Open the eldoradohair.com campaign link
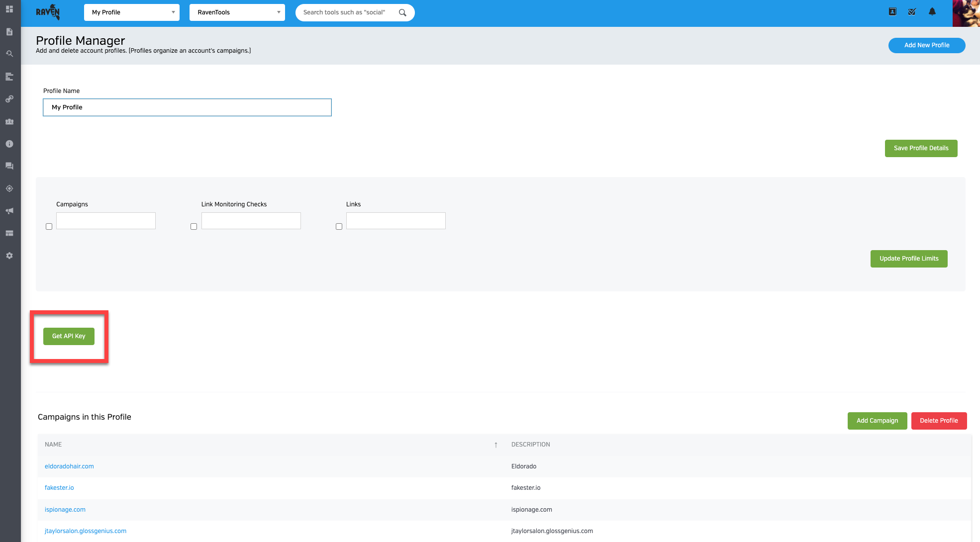 [69, 466]
